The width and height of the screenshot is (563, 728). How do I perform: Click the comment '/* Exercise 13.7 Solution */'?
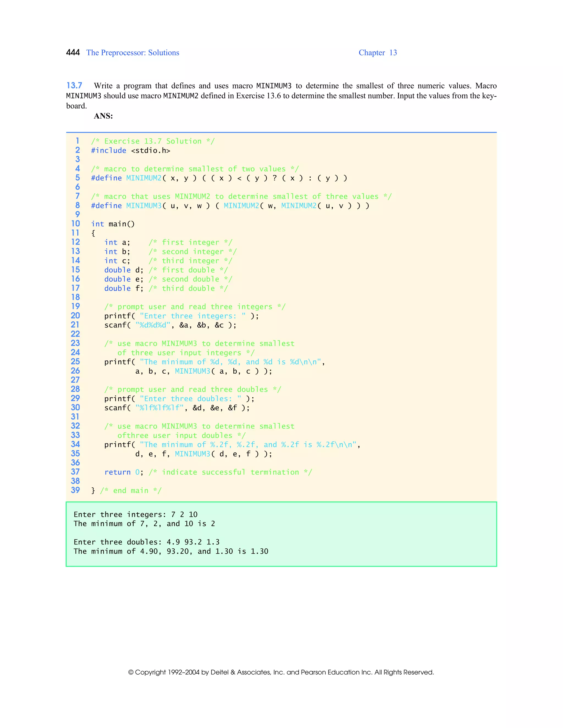(153, 141)
